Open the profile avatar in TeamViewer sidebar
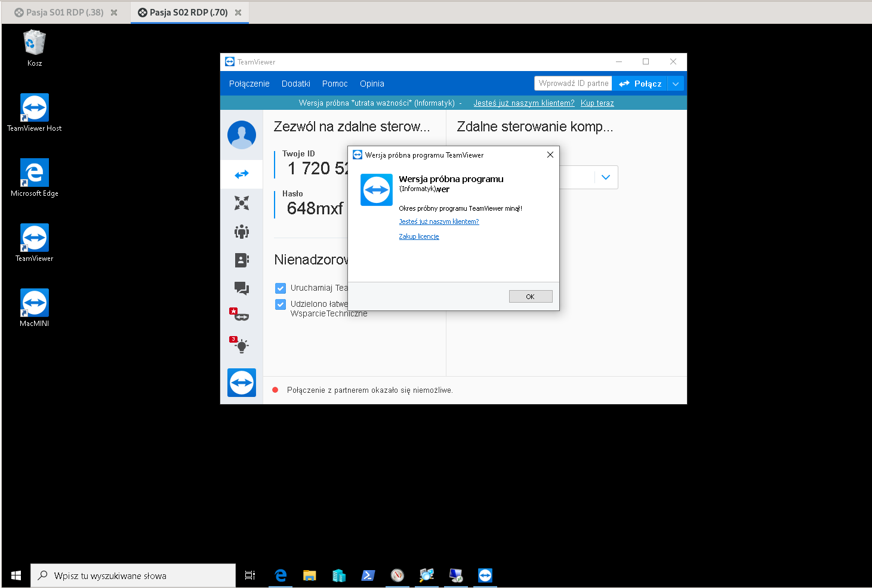 [x=242, y=135]
